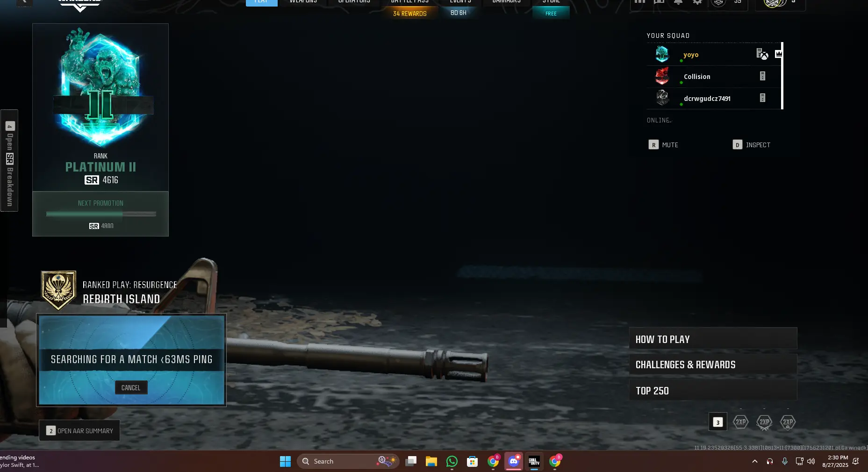Click the number 2 key icon
This screenshot has width=868, height=472.
(51, 431)
